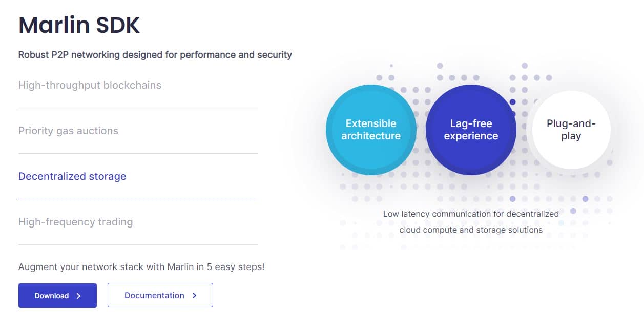Screen dimensions: 644x330
Task: Click the Robust P2P networking subtitle
Action: pyautogui.click(x=155, y=54)
